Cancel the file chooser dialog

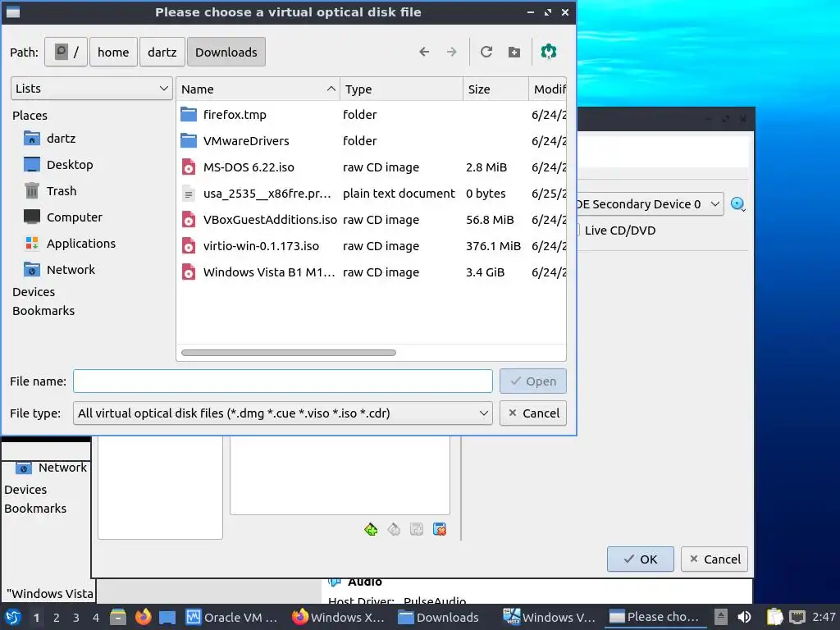tap(533, 413)
